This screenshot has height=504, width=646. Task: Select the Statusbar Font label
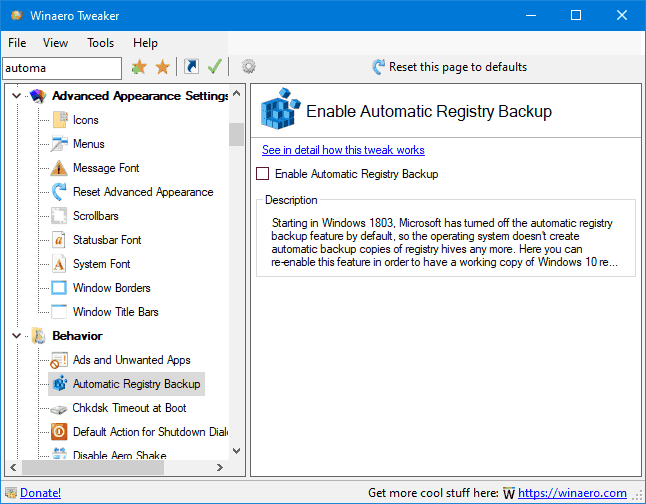pyautogui.click(x=107, y=240)
